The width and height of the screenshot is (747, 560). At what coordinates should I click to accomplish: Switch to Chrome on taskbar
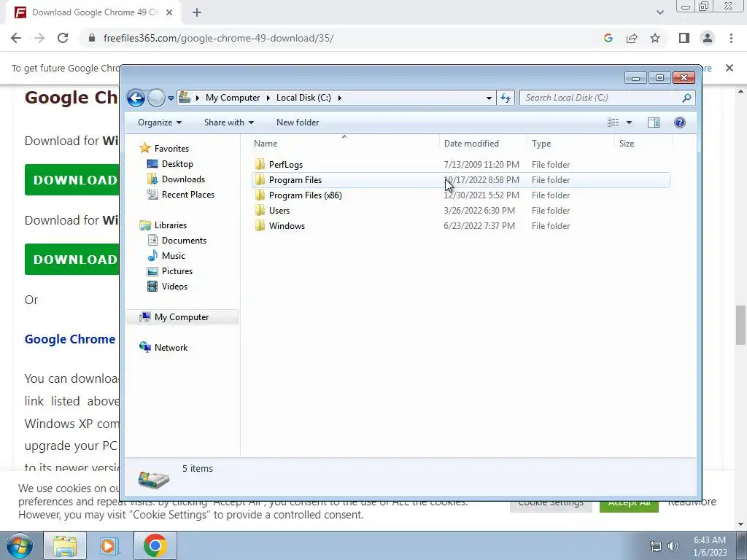pyautogui.click(x=155, y=545)
